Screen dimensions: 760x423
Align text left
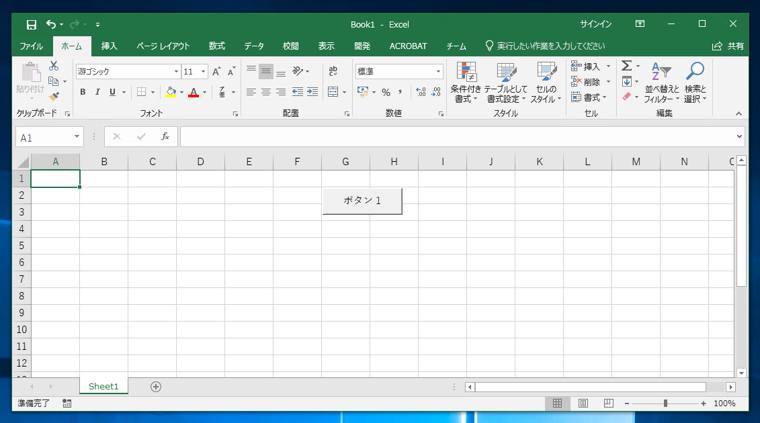(251, 92)
